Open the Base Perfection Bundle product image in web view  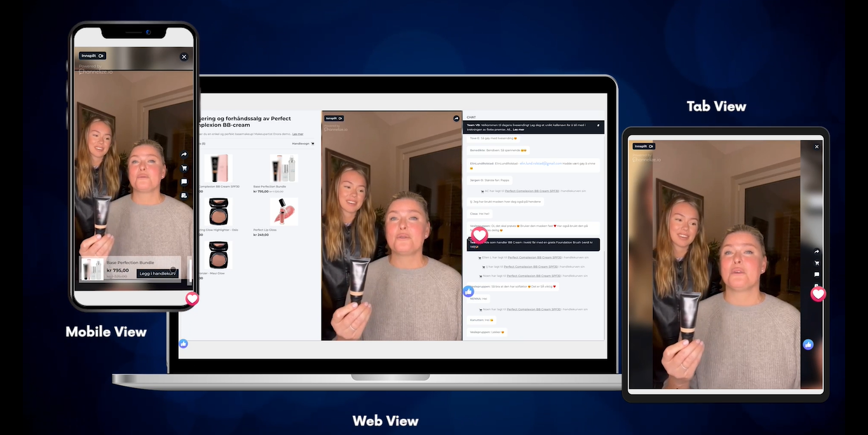(283, 169)
